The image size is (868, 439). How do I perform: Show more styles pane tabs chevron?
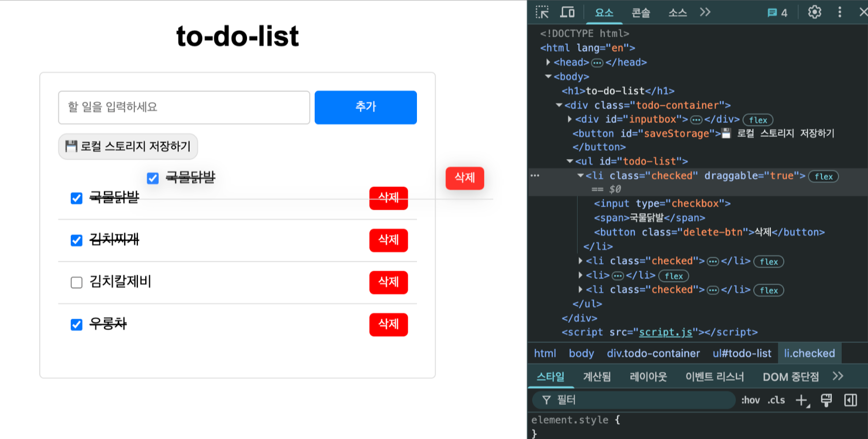[838, 376]
